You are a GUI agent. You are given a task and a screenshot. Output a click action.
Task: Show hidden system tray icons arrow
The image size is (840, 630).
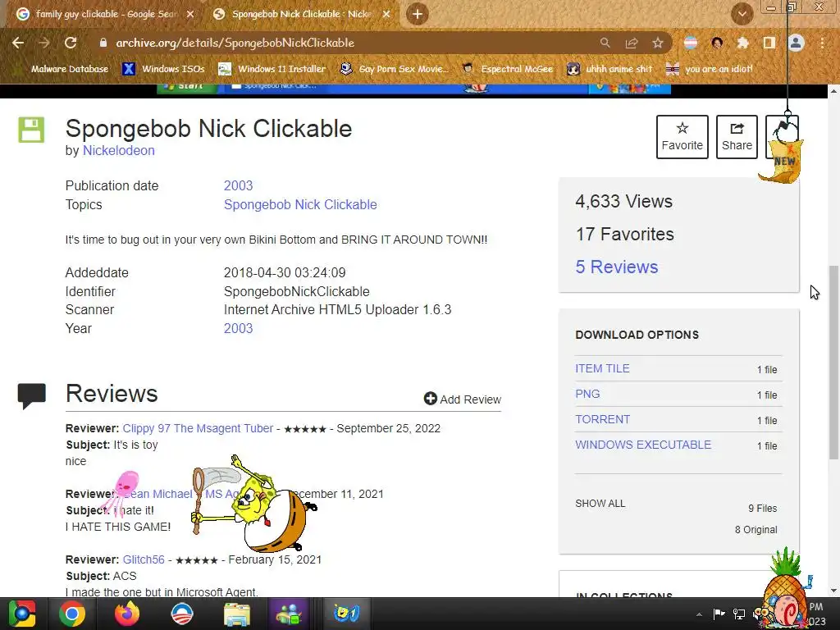tap(699, 614)
